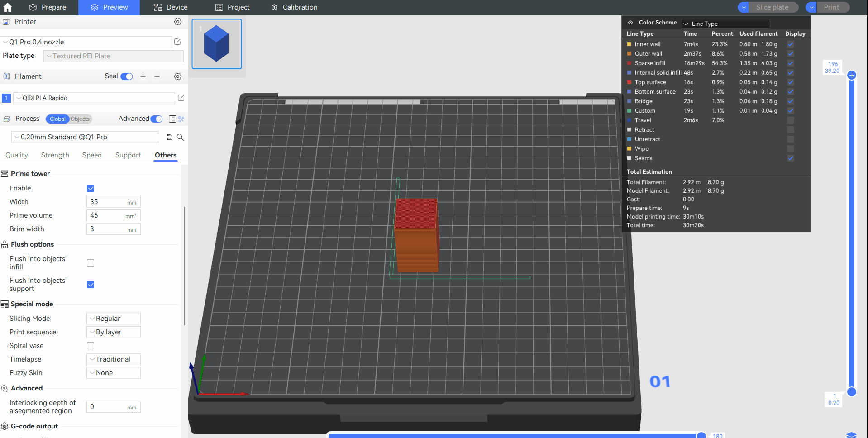
Task: Open the Calibration tab
Action: [x=294, y=7]
